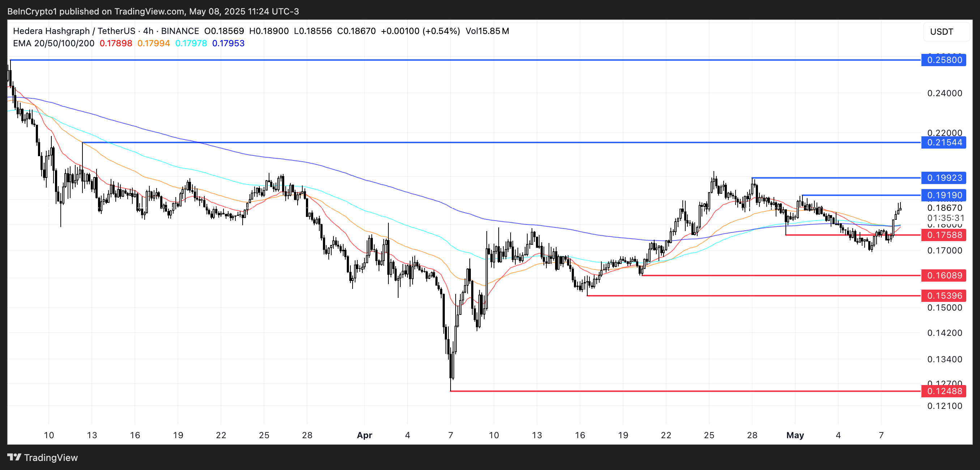Click the Vol 15.85 M volume readout
The image size is (980, 470).
click(x=487, y=31)
